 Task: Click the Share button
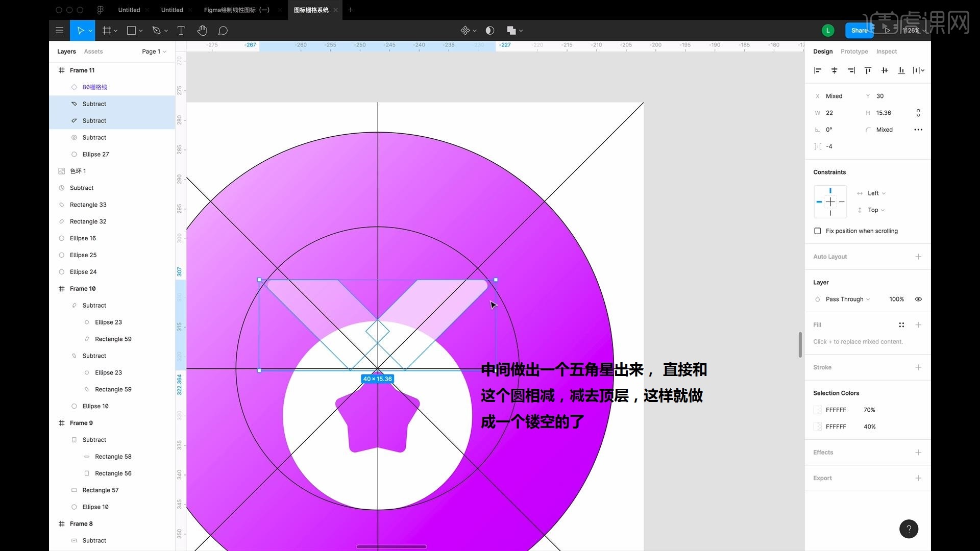pyautogui.click(x=860, y=30)
